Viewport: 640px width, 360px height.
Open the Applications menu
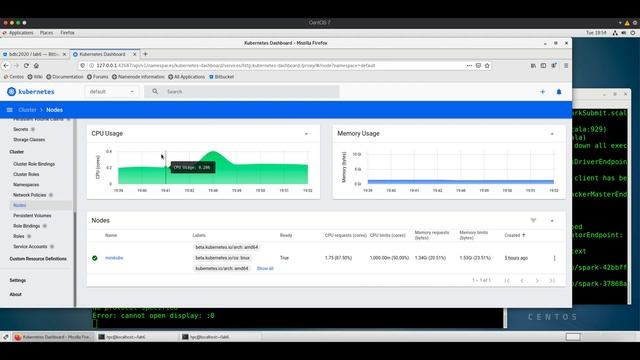(x=21, y=33)
